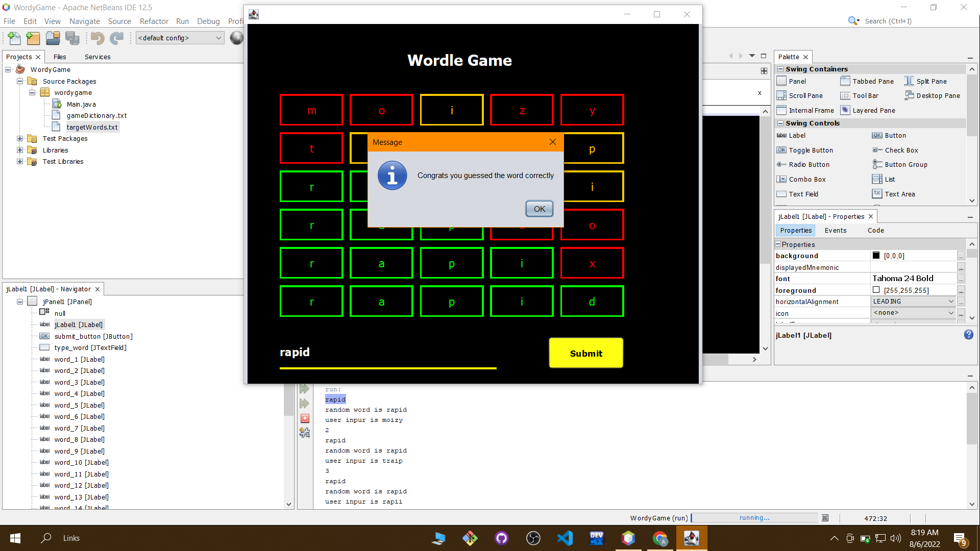Click the New Project toolbar icon
Viewport: 980px width, 551px height.
tap(33, 38)
